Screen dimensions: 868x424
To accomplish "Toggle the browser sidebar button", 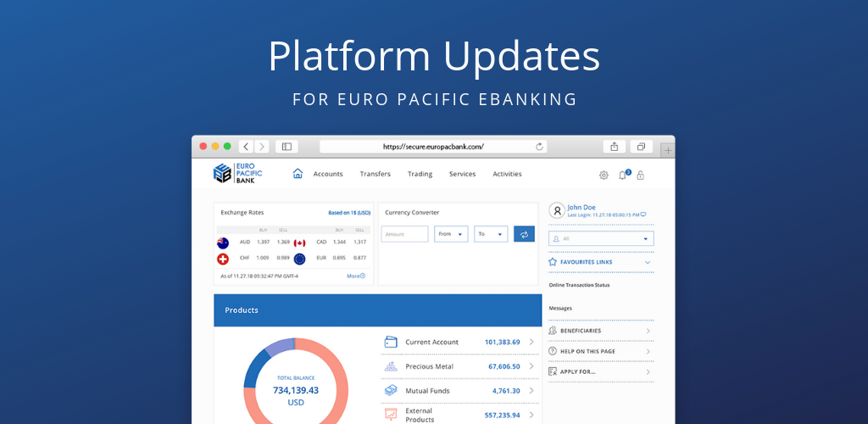I will pos(287,147).
